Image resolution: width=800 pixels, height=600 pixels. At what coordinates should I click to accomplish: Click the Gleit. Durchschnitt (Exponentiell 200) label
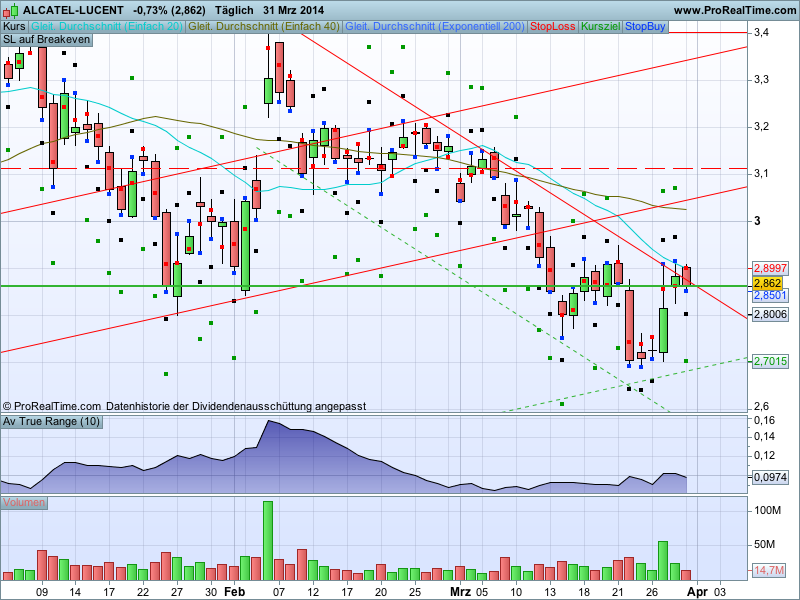point(435,27)
